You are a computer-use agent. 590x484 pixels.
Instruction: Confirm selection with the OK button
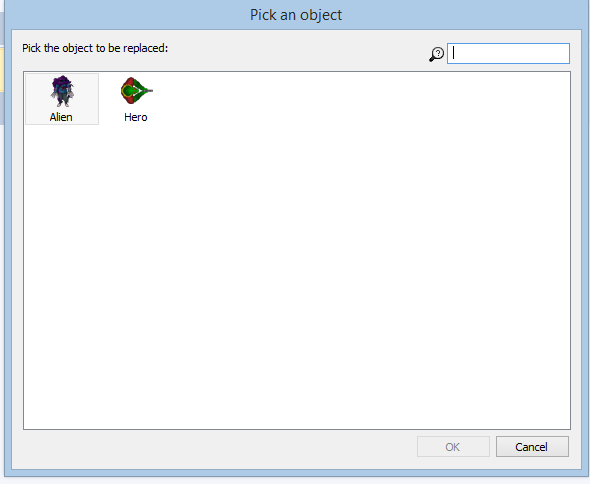tap(453, 447)
